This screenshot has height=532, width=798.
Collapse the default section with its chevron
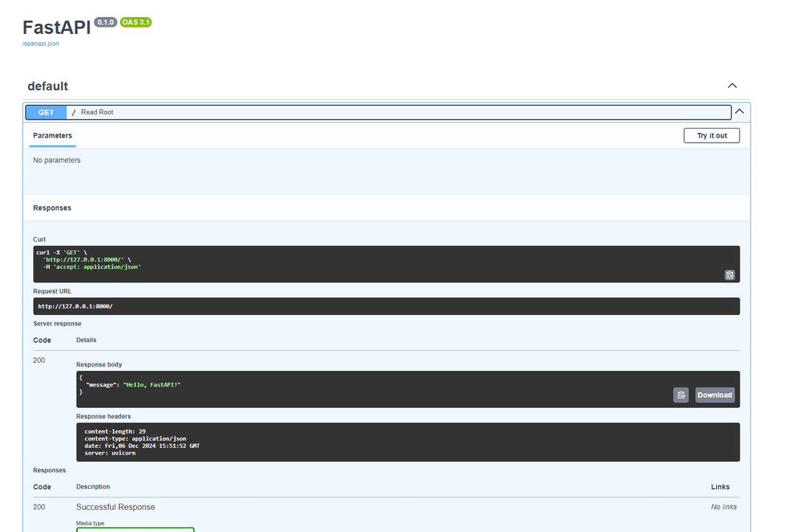(x=731, y=85)
